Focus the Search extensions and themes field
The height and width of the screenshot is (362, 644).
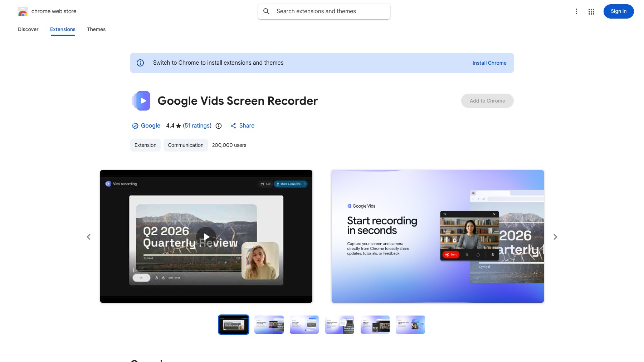(x=324, y=11)
